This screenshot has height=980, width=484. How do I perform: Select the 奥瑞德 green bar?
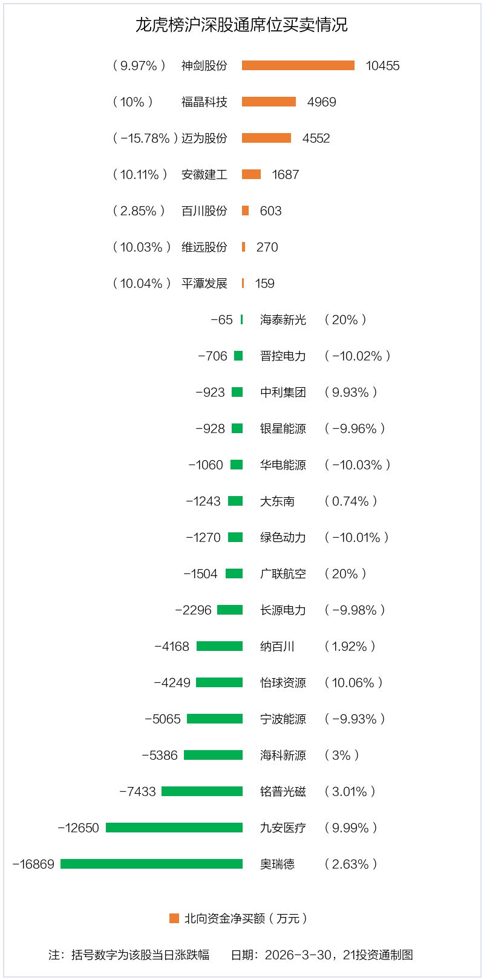click(151, 864)
